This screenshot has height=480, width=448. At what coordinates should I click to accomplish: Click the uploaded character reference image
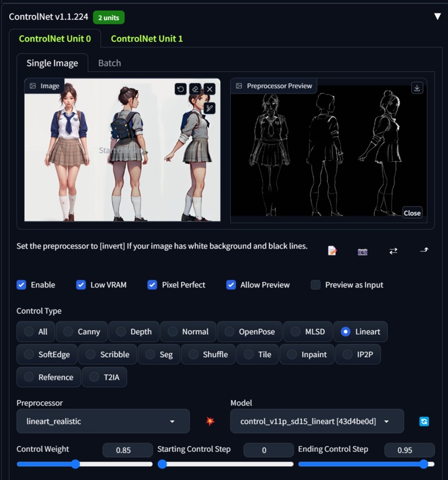(122, 150)
